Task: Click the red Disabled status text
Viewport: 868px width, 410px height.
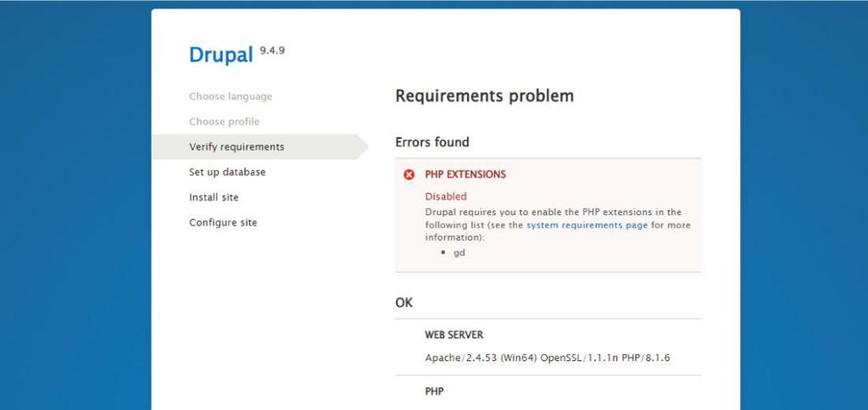Action: (446, 197)
